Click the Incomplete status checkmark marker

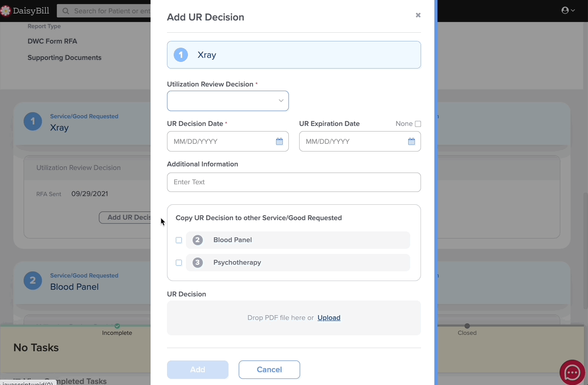(117, 326)
